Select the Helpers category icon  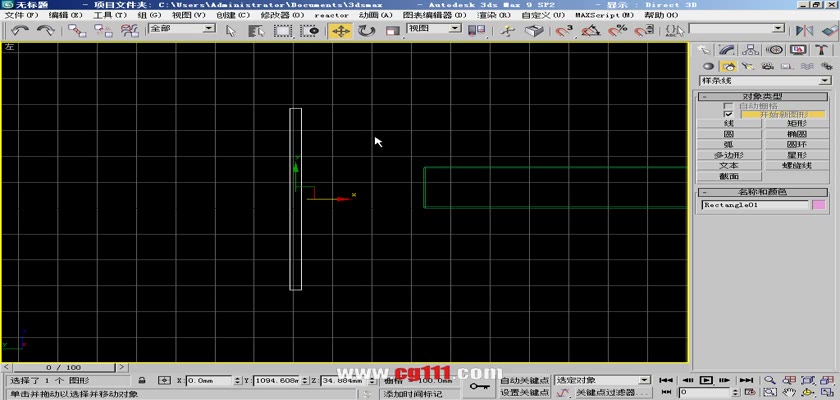787,66
